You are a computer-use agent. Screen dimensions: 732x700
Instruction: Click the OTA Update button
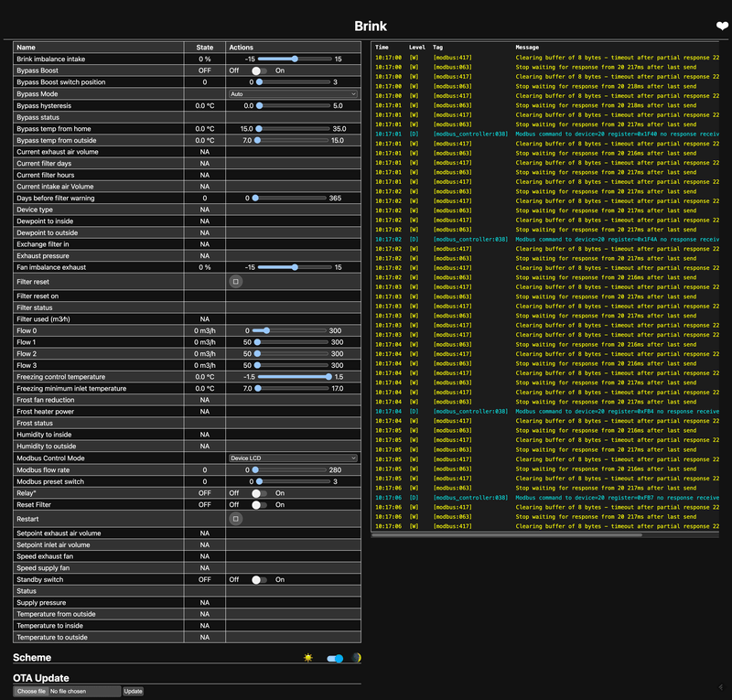point(133,691)
